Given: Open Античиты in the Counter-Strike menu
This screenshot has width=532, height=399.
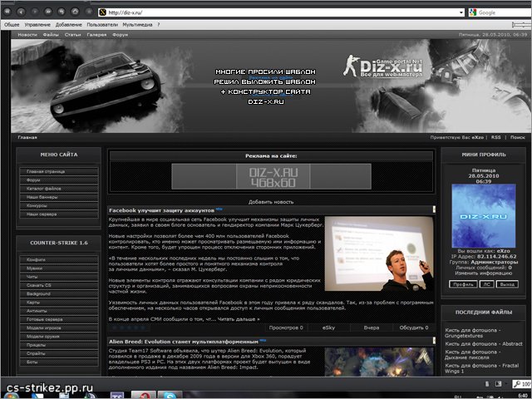Looking at the screenshot, I should (x=59, y=311).
